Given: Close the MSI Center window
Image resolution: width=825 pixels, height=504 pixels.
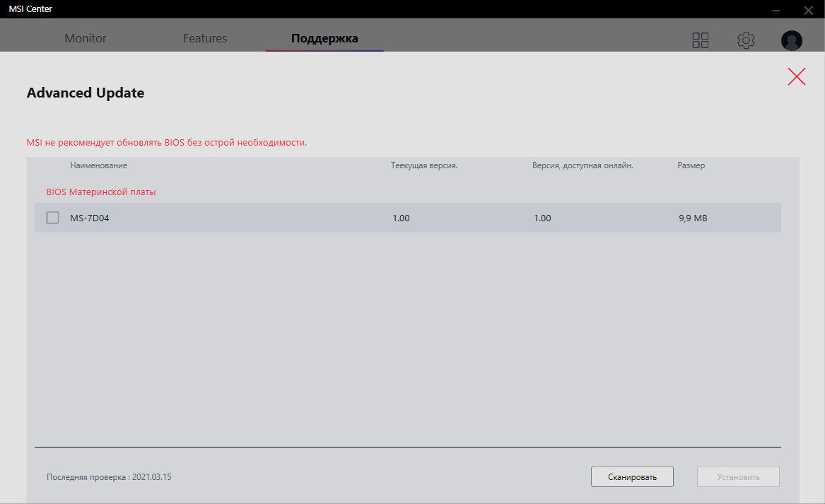Looking at the screenshot, I should tap(808, 10).
